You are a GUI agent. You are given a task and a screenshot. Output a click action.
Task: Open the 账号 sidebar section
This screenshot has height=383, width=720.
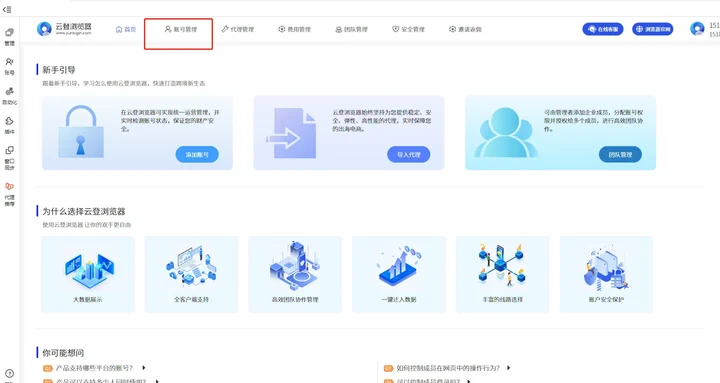tap(9, 67)
